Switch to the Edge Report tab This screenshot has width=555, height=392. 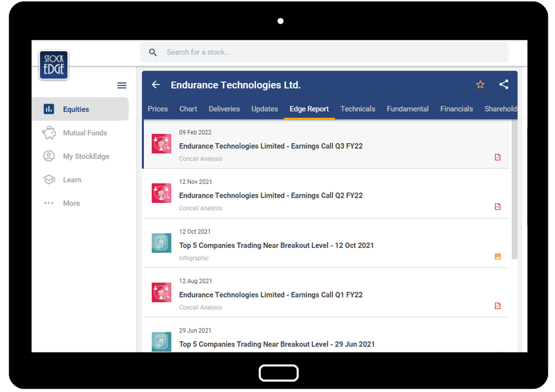(309, 109)
